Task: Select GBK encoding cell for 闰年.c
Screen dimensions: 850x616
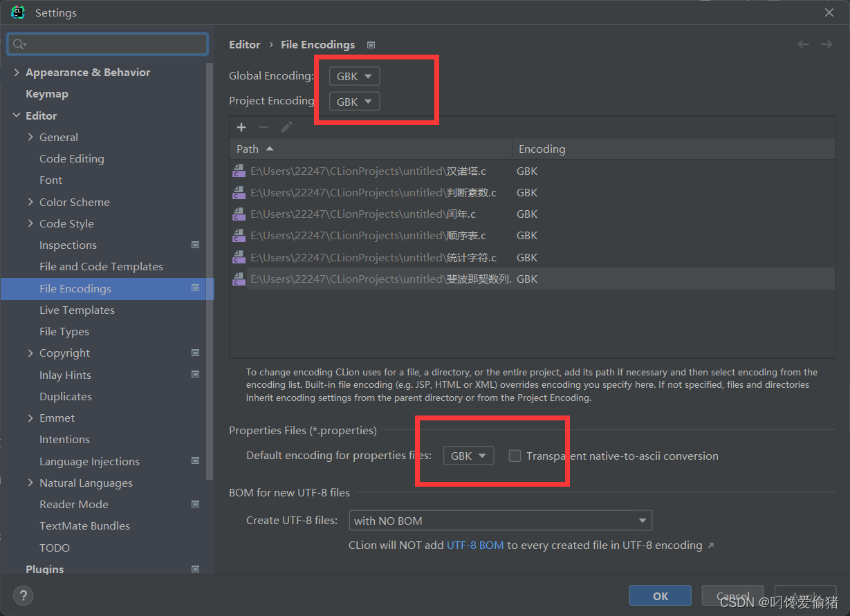Action: [x=527, y=214]
